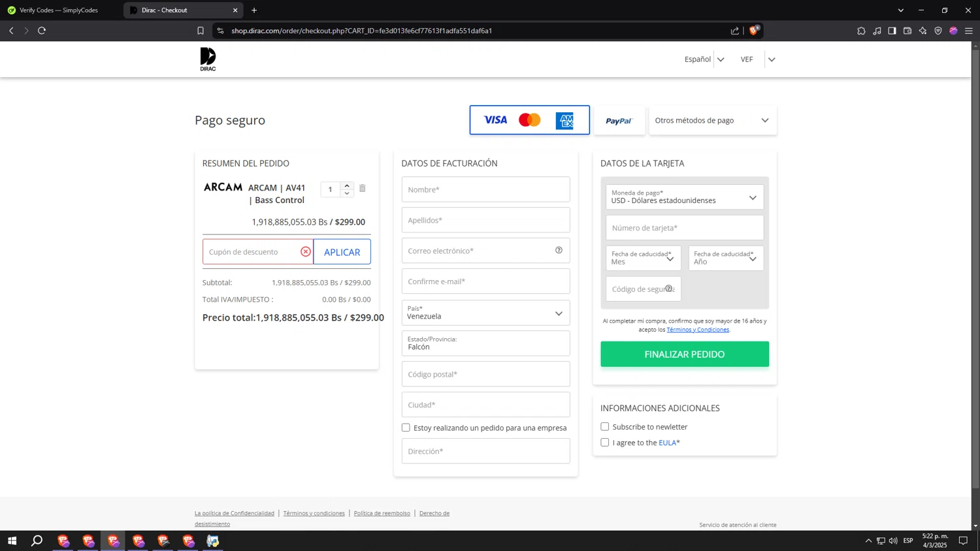The height and width of the screenshot is (551, 980).
Task: Click Dirección input field
Action: 485,451
